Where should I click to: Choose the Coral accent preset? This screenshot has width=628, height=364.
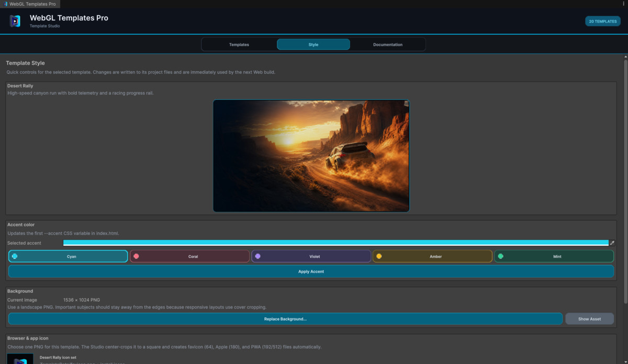coord(189,256)
